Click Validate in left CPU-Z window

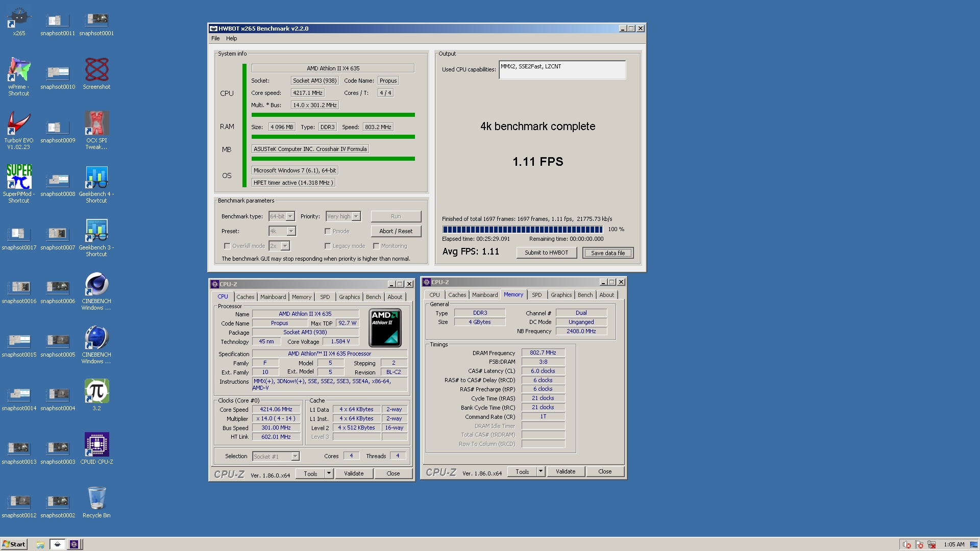354,473
